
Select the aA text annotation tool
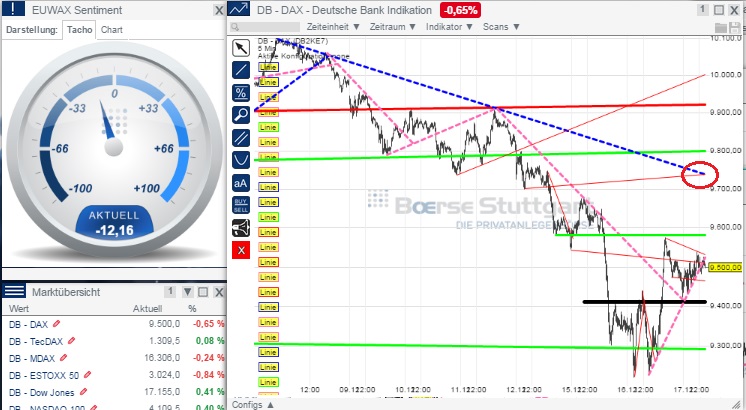[241, 183]
